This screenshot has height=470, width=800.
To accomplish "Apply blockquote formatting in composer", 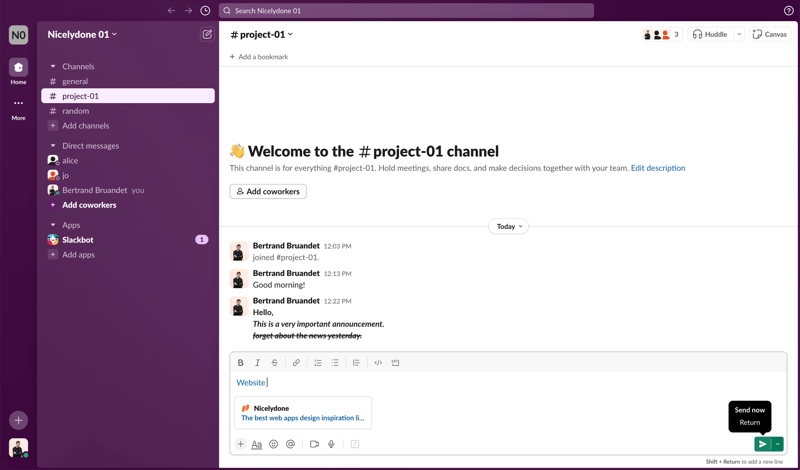I will coord(356,363).
